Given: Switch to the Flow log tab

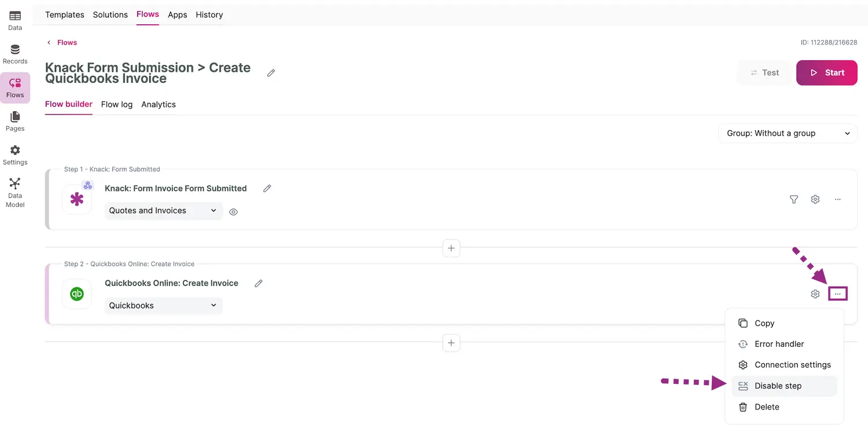Looking at the screenshot, I should 117,105.
